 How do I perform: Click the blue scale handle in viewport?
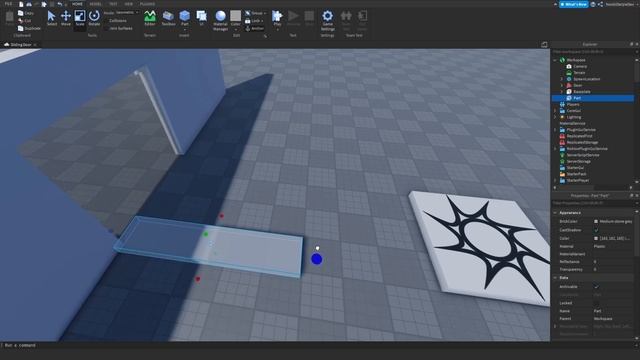pyautogui.click(x=317, y=259)
